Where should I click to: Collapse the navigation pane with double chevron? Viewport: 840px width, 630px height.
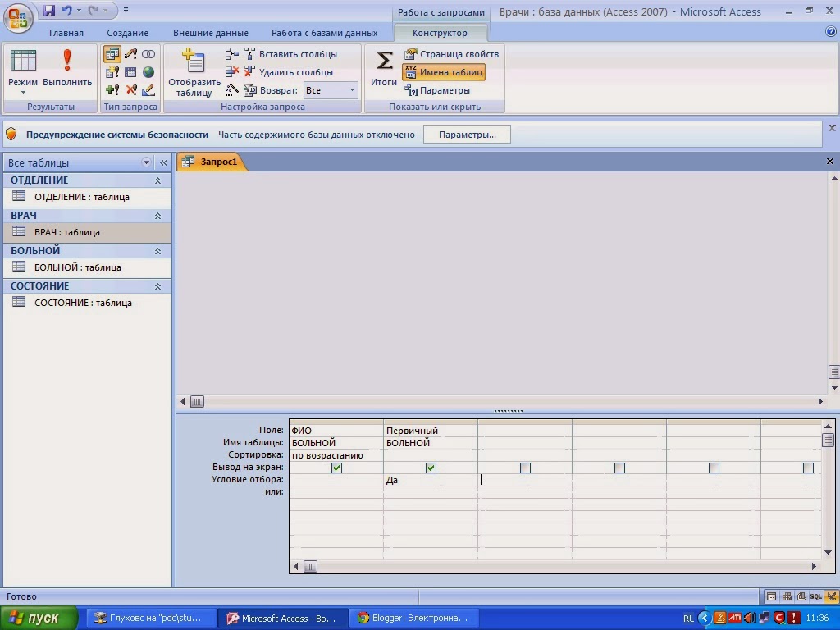click(x=163, y=162)
